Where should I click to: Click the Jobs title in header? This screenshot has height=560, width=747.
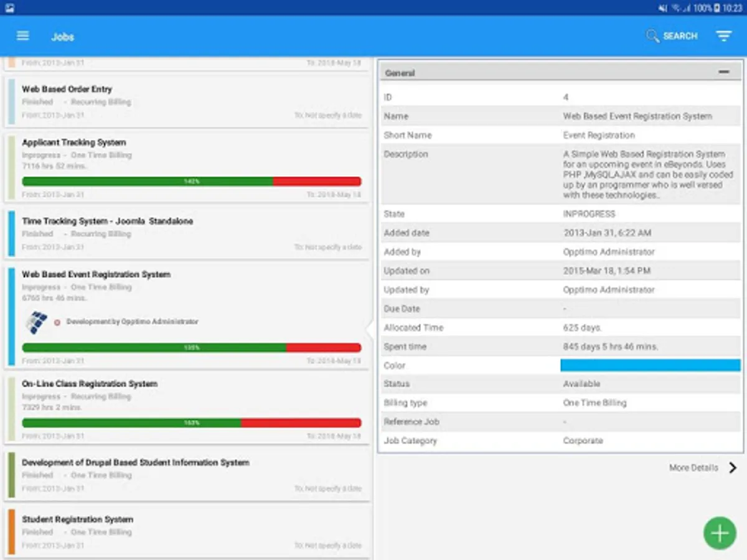tap(63, 37)
